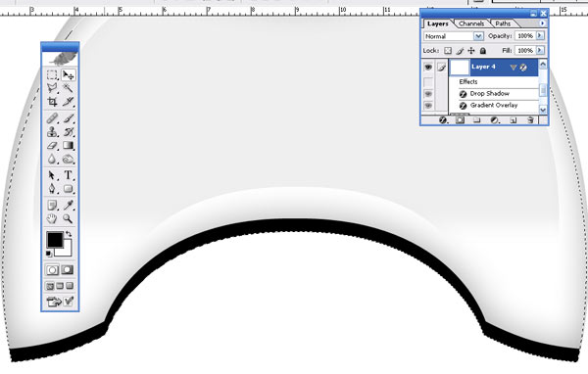Open the Normal blending mode dropdown
This screenshot has height=374, width=588.
pyautogui.click(x=454, y=36)
